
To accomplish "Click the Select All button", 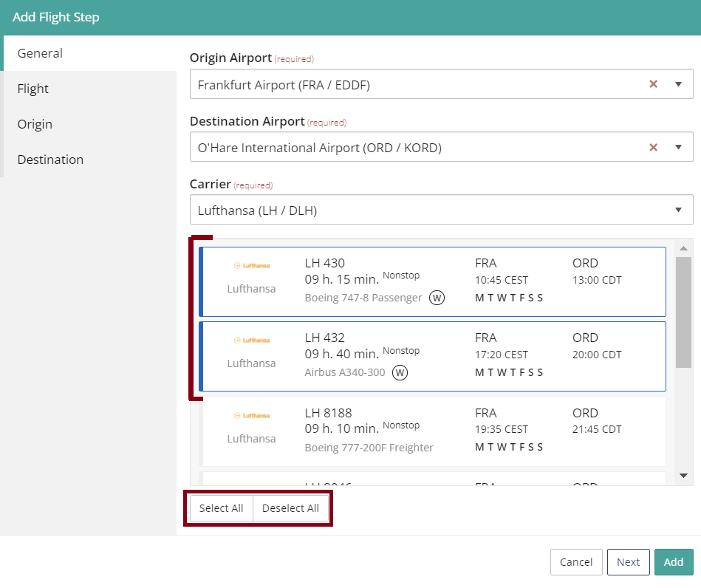I will click(x=221, y=507).
